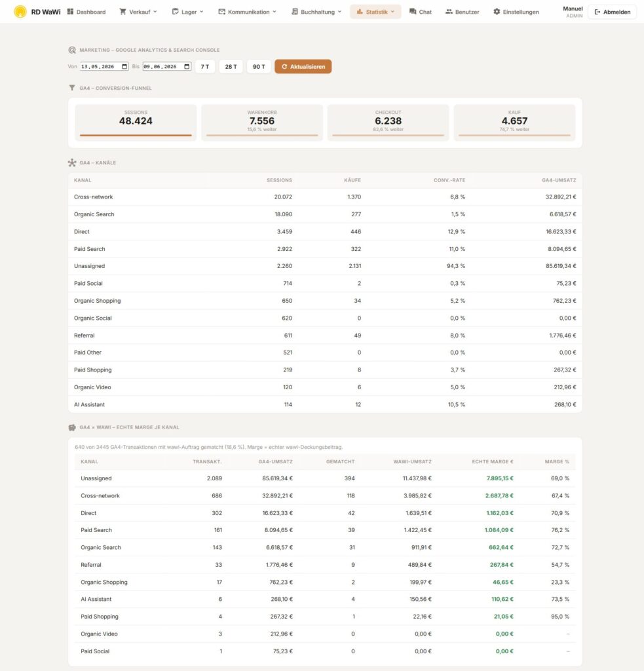Click the Checkout progress bar in funnel
644x671 pixels.
388,135
